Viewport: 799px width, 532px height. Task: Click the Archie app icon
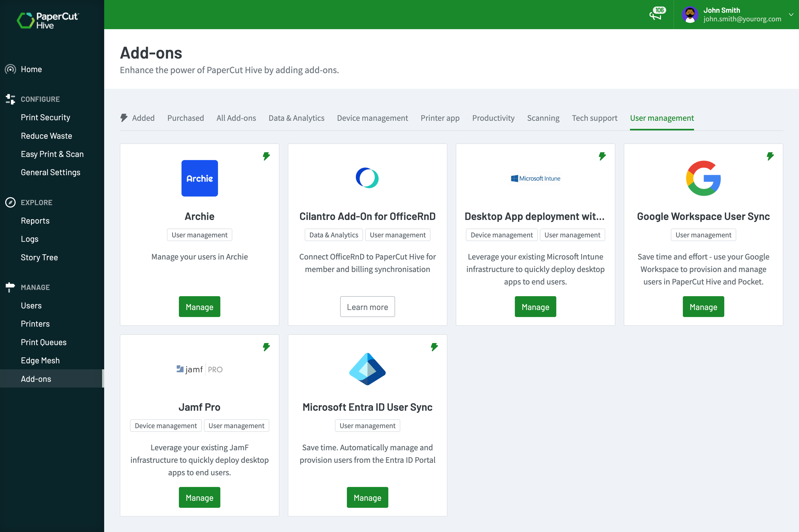[x=199, y=178]
